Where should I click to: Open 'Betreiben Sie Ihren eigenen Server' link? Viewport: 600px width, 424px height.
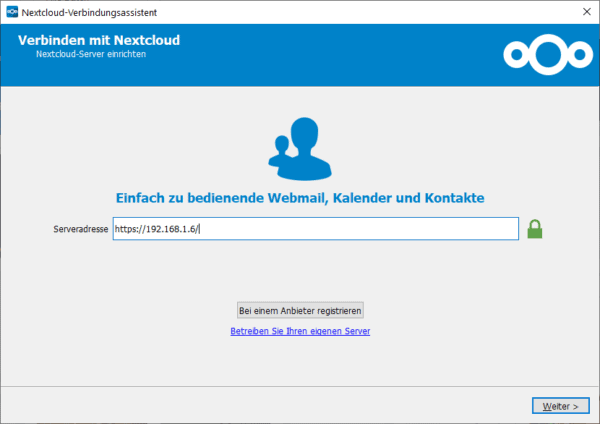tap(300, 331)
